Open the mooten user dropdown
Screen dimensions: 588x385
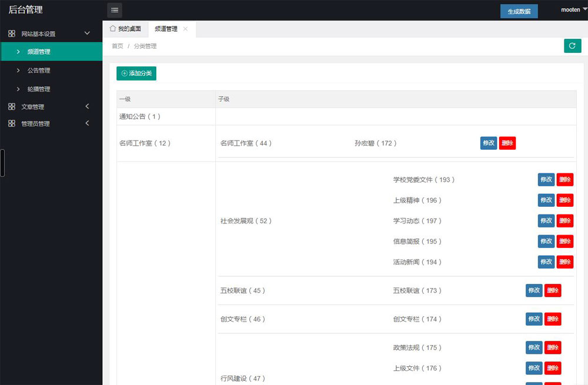coord(573,10)
